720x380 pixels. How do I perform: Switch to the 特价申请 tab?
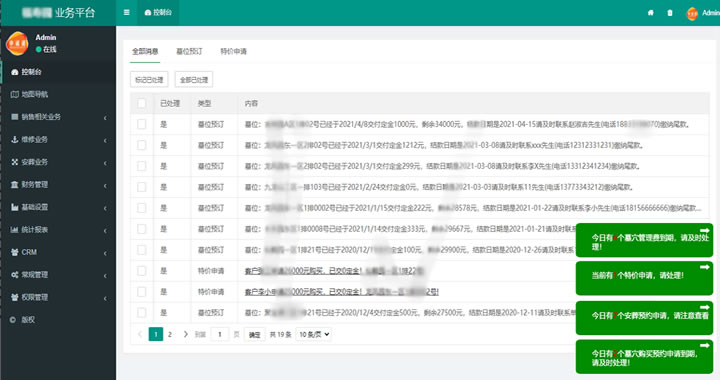coord(233,51)
